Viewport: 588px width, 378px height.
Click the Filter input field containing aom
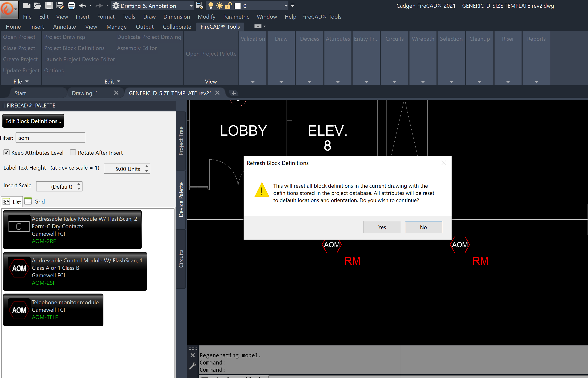(50, 138)
